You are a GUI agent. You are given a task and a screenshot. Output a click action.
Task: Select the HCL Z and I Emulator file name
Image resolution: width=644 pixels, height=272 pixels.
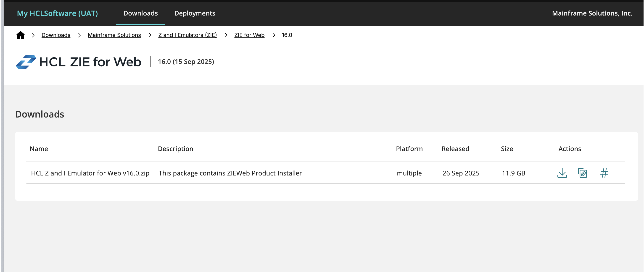pos(90,173)
